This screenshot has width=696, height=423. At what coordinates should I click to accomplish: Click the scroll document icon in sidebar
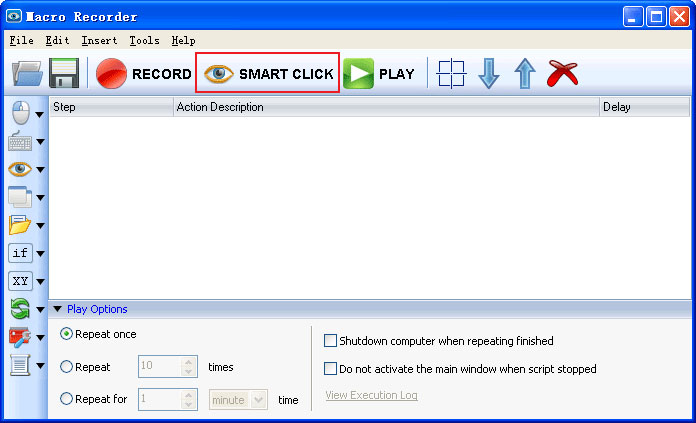(20, 365)
